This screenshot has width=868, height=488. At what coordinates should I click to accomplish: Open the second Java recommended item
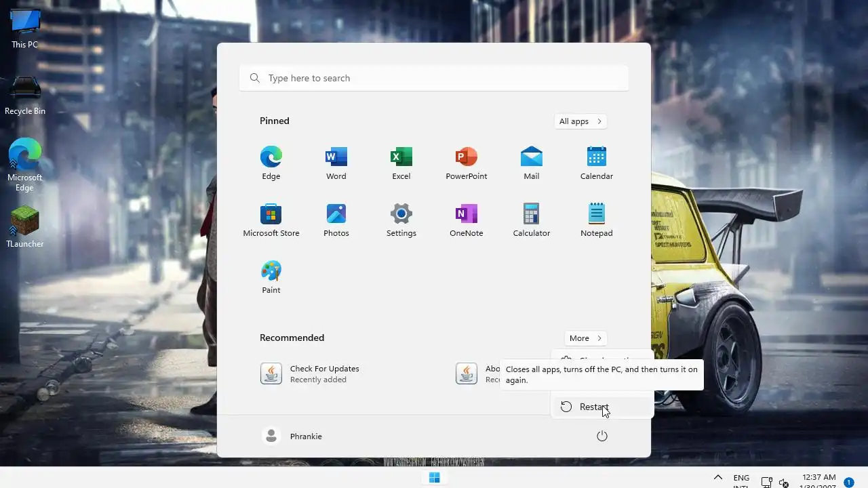[x=479, y=373]
